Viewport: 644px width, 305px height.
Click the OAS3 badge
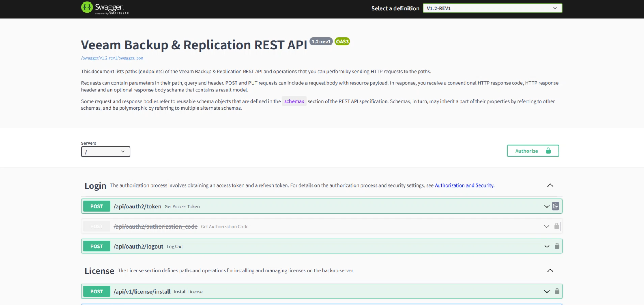342,41
